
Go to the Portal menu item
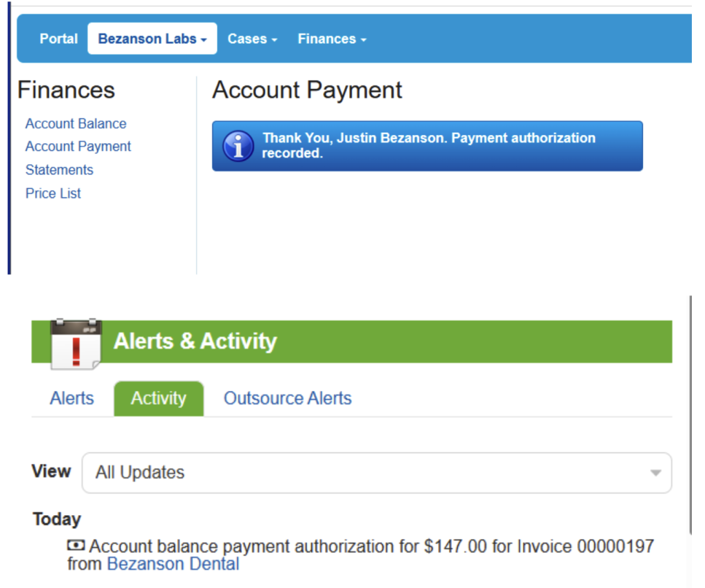click(59, 39)
